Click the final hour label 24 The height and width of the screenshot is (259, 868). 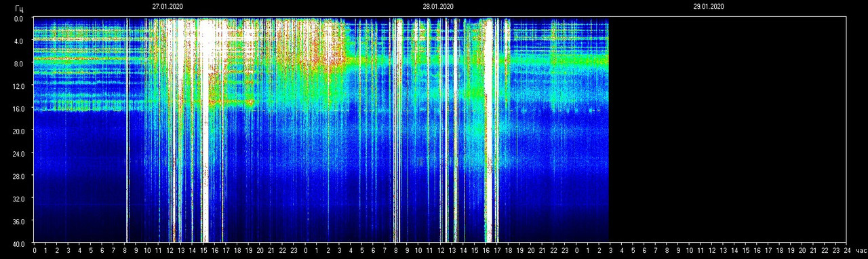tap(847, 251)
